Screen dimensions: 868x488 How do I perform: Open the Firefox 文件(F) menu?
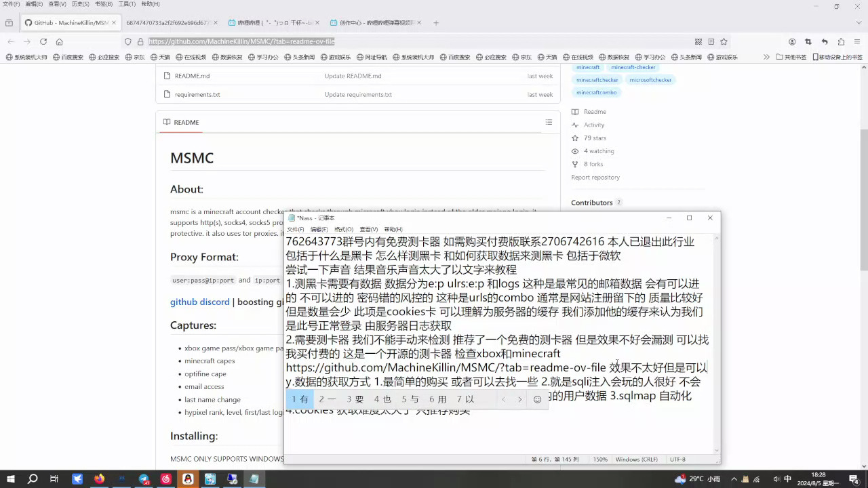pyautogui.click(x=12, y=4)
